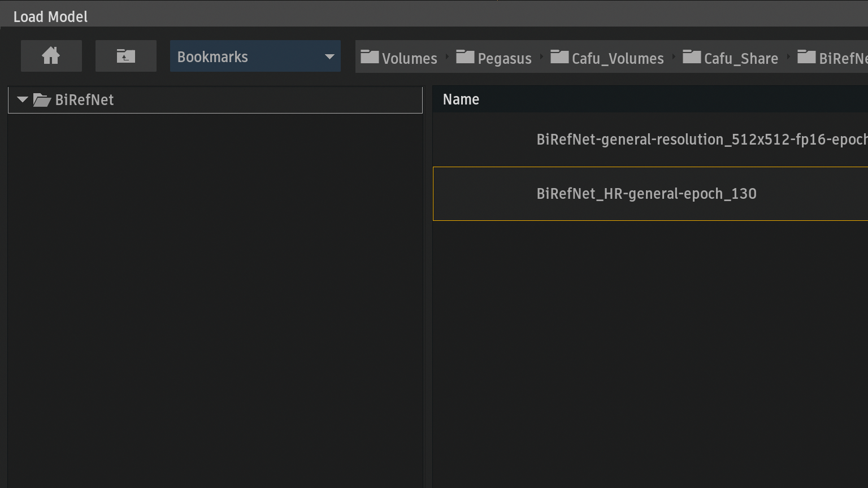Click the folder icon before Cafu_Share
The image size is (868, 488).
(692, 57)
